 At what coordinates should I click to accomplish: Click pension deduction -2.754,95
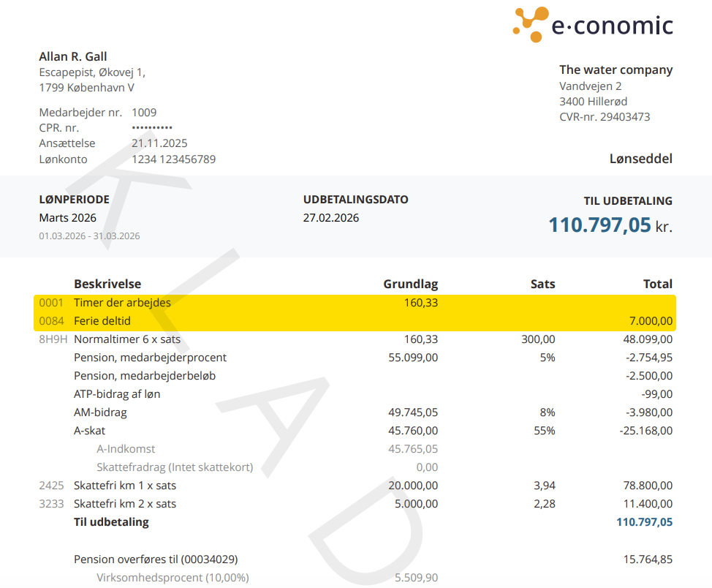649,358
